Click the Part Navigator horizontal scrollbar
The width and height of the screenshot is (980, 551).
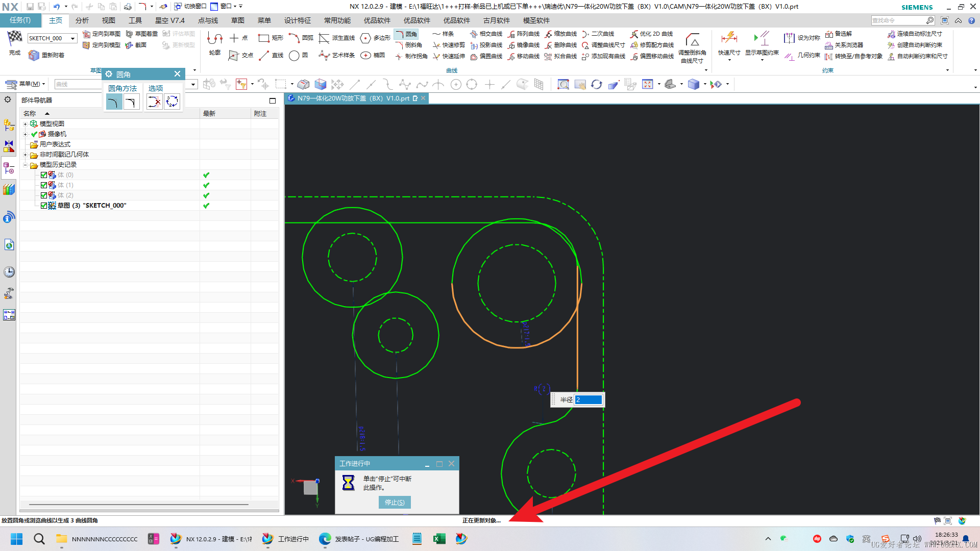click(x=139, y=505)
